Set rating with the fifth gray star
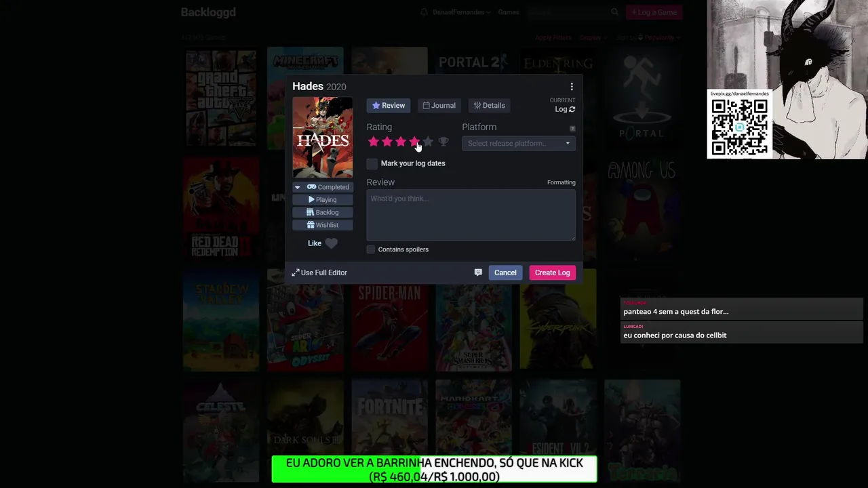868x488 pixels. 428,142
